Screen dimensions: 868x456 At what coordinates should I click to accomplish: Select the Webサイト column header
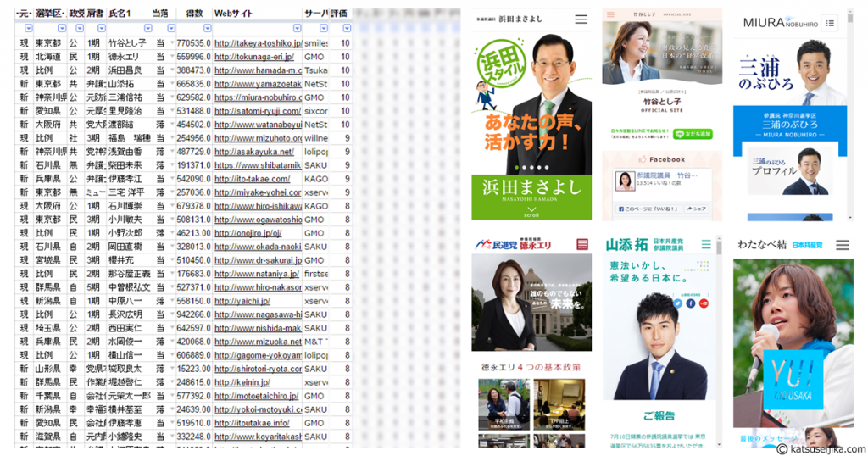pos(257,14)
